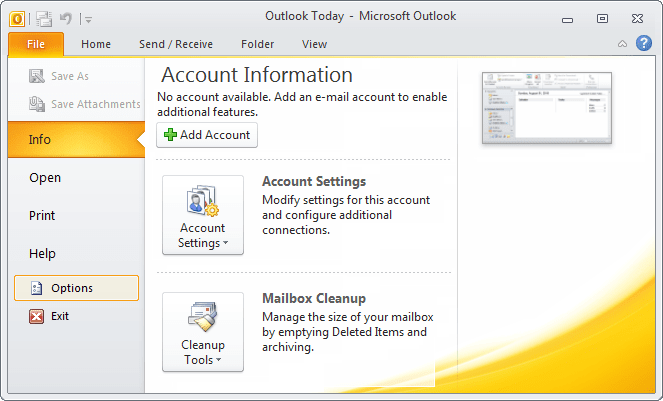Click the Add Account button

click(207, 135)
